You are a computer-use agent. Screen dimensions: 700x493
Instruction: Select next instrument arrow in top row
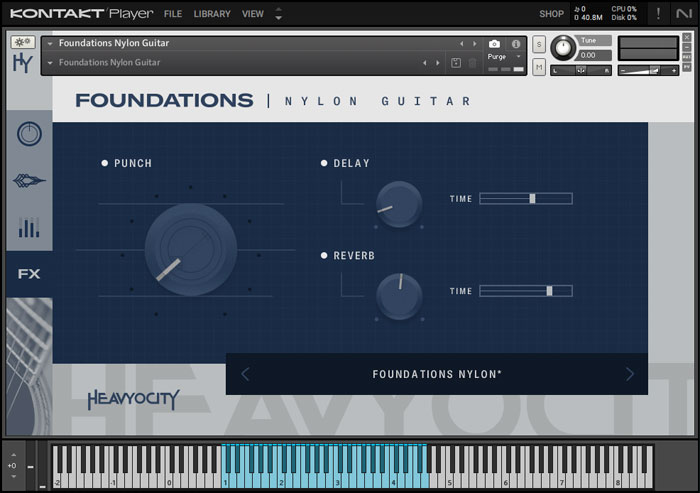[475, 43]
